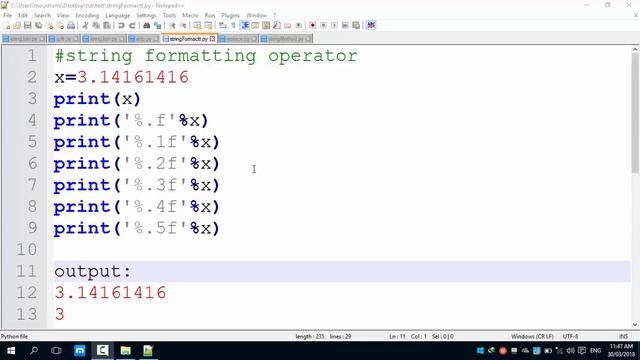The height and width of the screenshot is (360, 640).
Task: Toggle the highlighted Indent Guide icon
Action: point(244,25)
